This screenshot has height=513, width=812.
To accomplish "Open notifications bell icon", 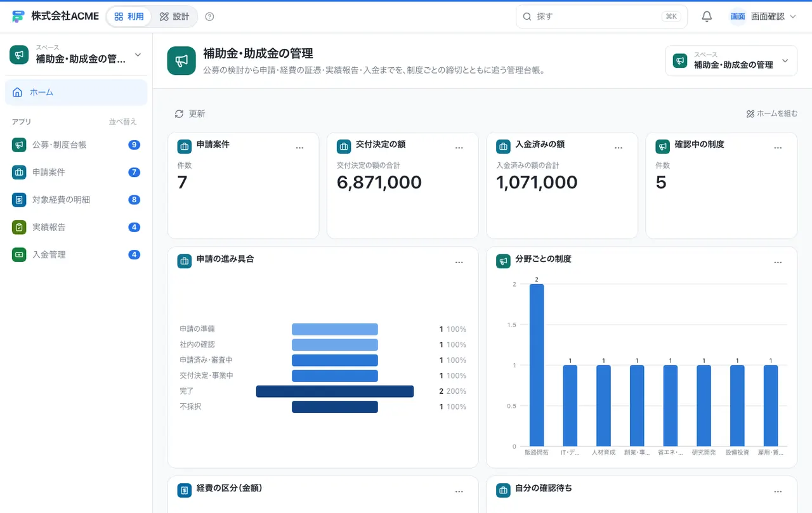I will (707, 16).
